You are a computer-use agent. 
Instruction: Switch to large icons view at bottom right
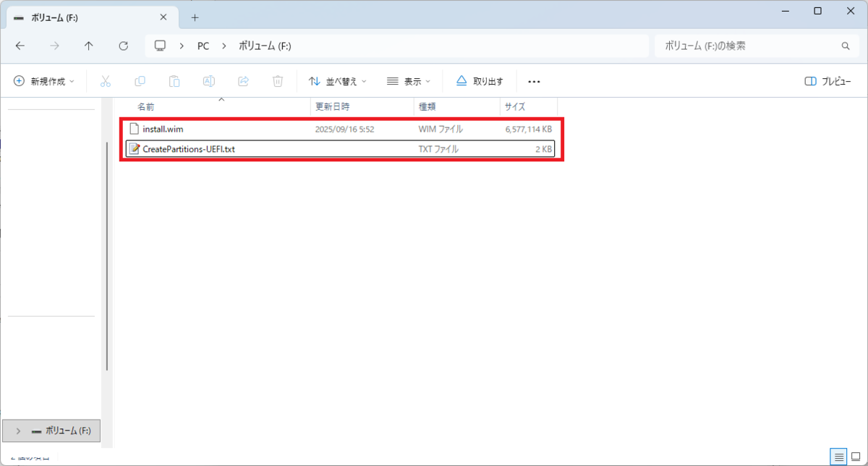(x=855, y=457)
